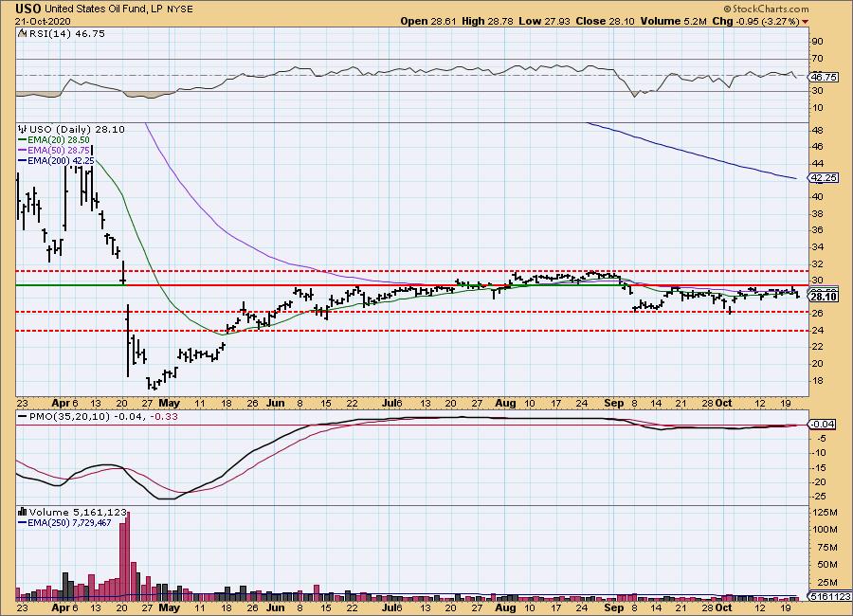
Task: Click the 90 level on RSI axis
Action: (817, 42)
